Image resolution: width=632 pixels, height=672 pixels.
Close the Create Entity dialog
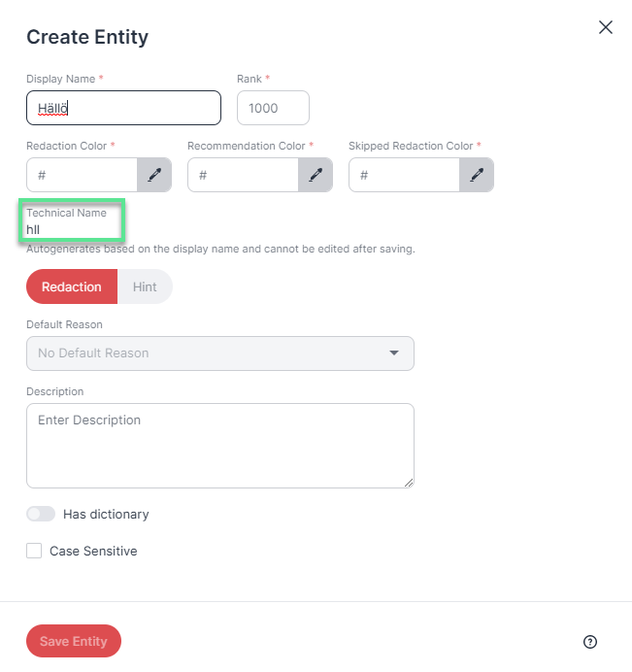click(x=606, y=27)
